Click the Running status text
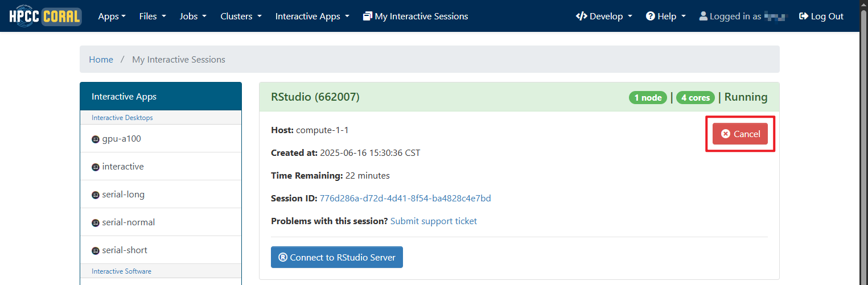868x285 pixels. click(746, 97)
